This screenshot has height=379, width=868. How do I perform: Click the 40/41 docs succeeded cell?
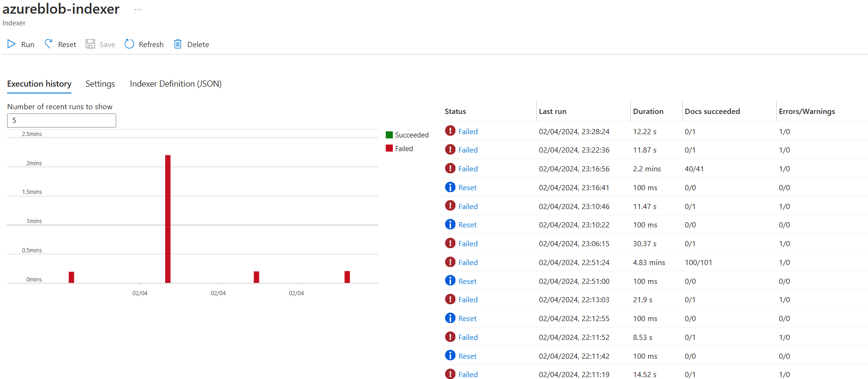click(x=694, y=169)
